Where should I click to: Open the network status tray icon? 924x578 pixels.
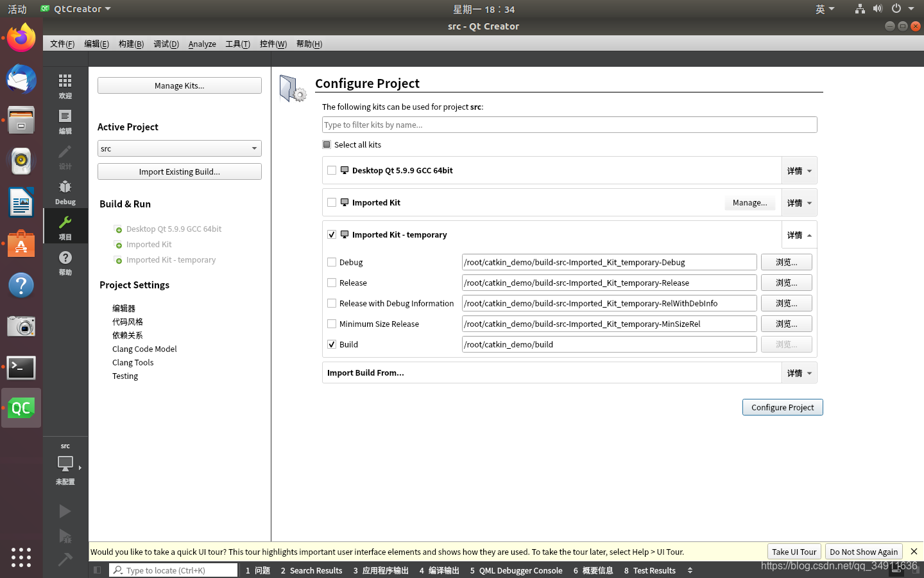coord(860,9)
